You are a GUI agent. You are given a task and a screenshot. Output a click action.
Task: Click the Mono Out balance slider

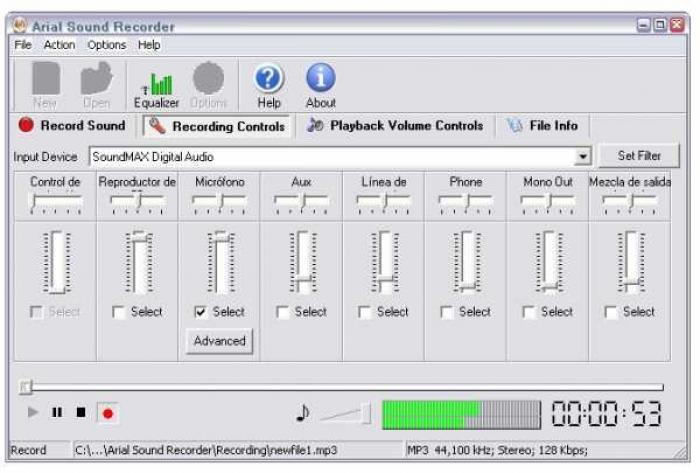(x=547, y=203)
